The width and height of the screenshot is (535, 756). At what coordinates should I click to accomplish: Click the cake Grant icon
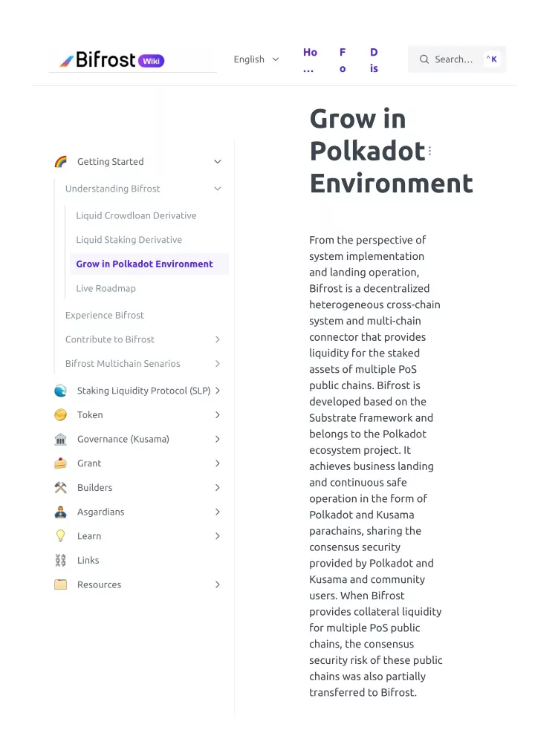61,463
